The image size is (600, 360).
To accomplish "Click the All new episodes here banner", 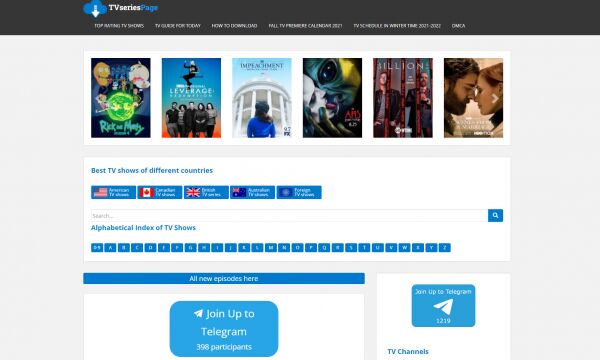I will 224,279.
